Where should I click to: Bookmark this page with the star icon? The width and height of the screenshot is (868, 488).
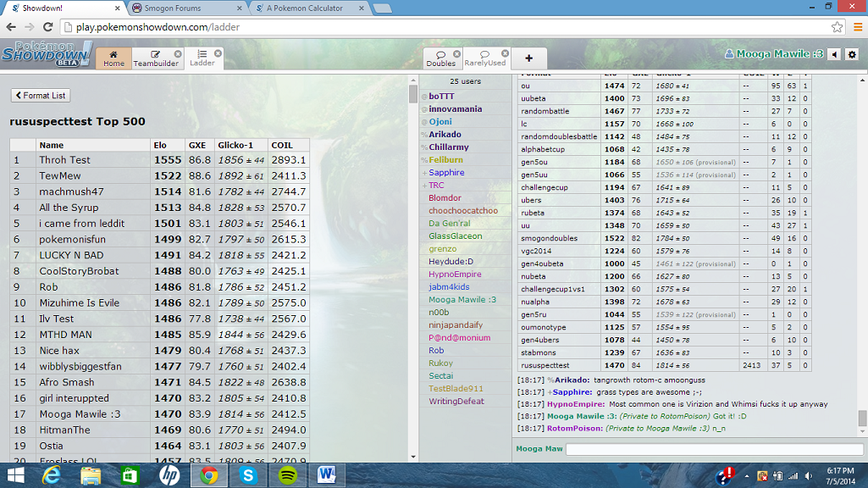(x=837, y=27)
